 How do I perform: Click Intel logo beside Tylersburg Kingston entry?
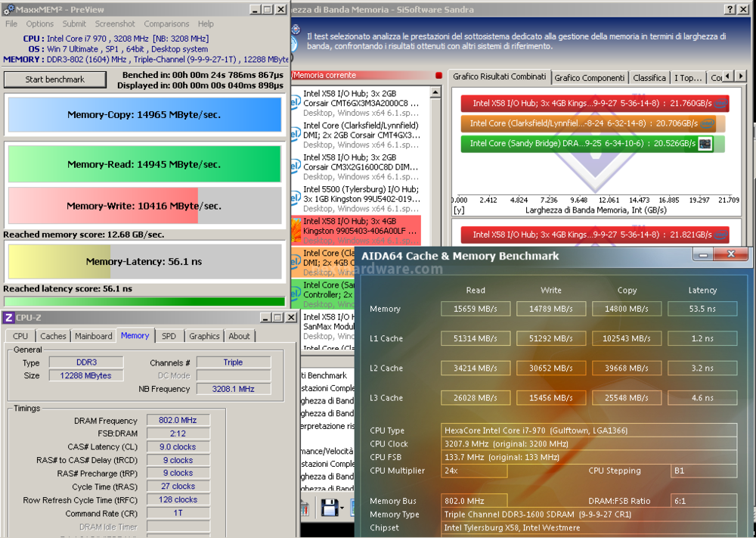point(296,198)
